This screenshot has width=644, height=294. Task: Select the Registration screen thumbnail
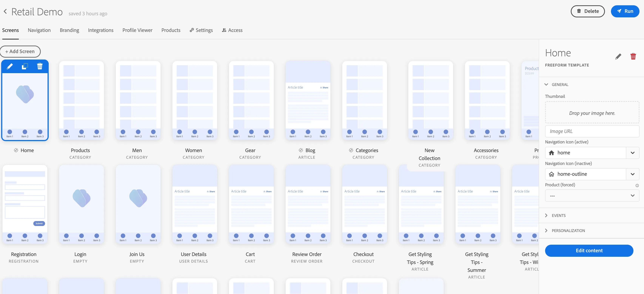(25, 204)
